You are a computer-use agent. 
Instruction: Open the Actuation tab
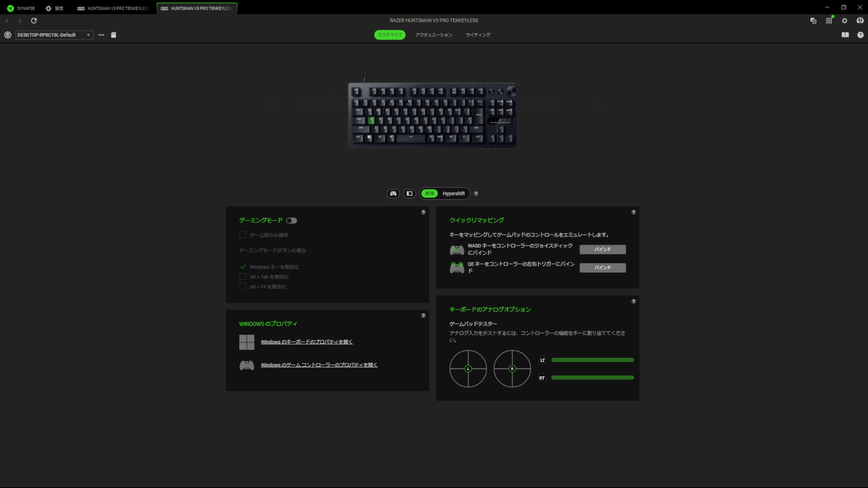(434, 35)
